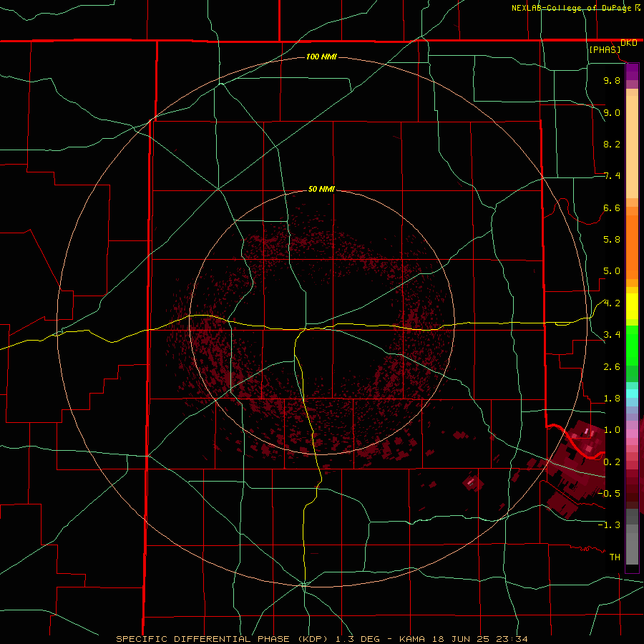Click the 0.2 scale label
Screen dimensions: 644x644
point(612,462)
